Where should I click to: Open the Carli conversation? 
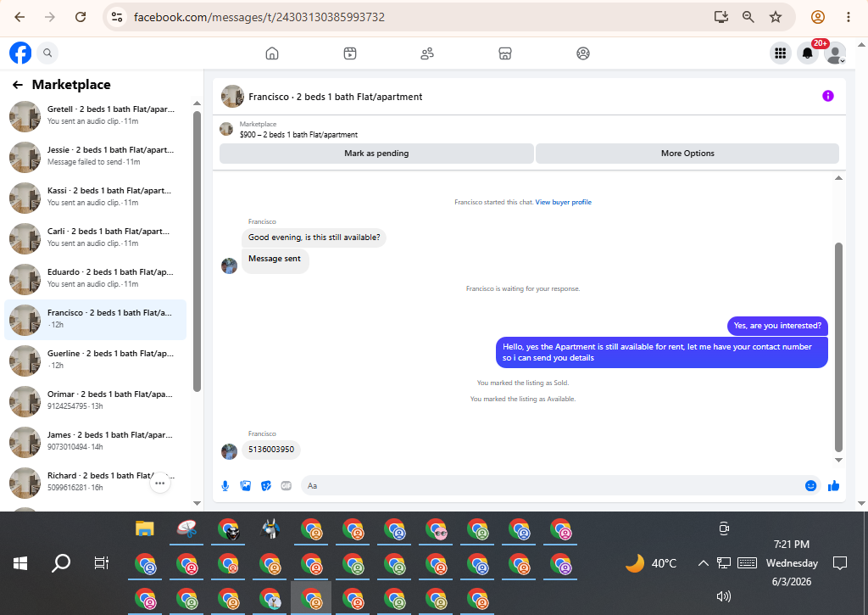point(95,238)
